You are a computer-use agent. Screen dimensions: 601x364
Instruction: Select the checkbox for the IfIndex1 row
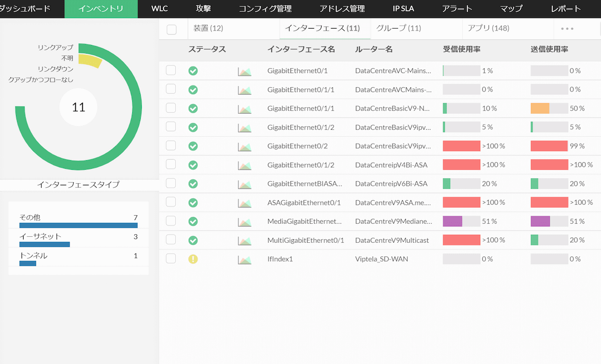coord(171,258)
